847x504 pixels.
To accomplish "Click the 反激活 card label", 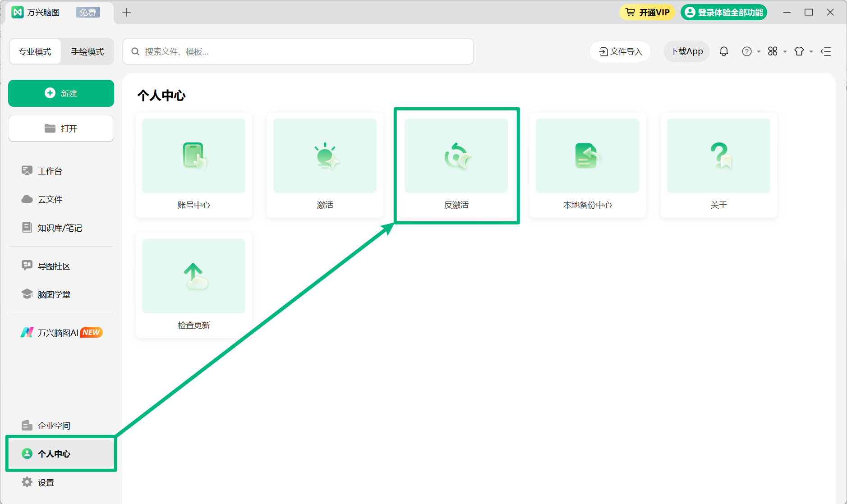I will [x=456, y=205].
